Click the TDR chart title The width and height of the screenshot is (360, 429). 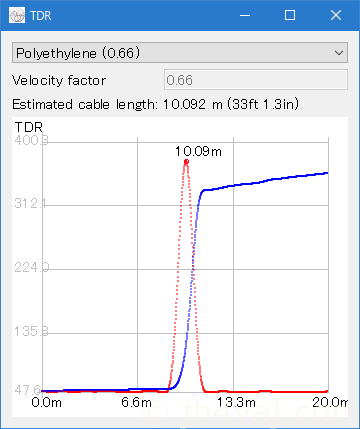coord(29,127)
